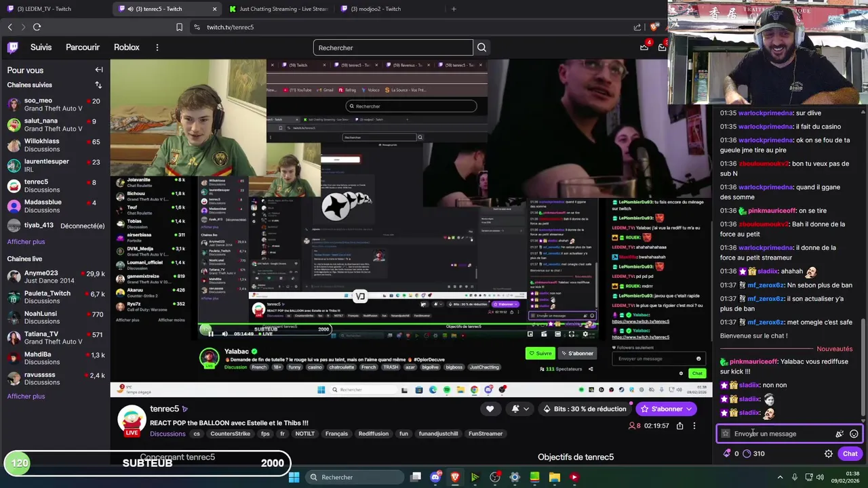868x488 pixels.
Task: Show hidden tray icons chevron
Action: click(x=780, y=477)
